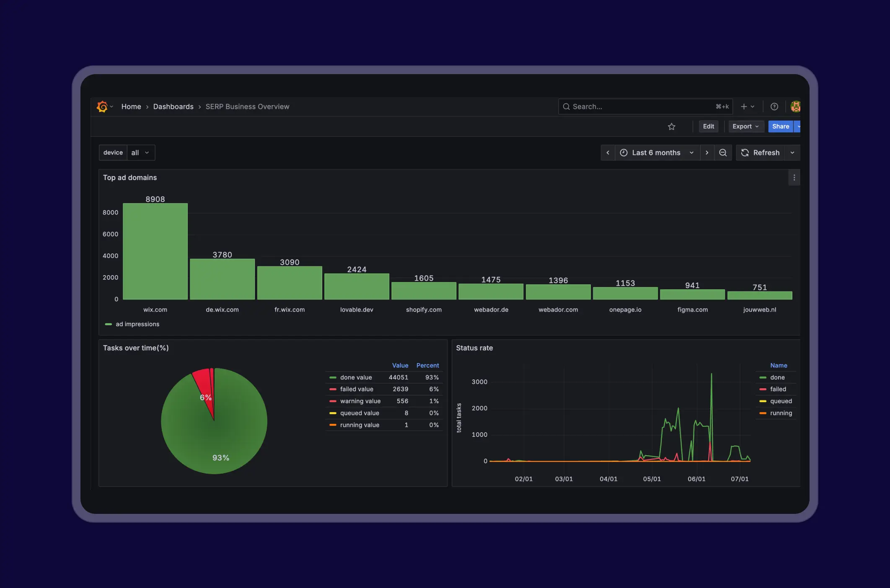890x588 pixels.
Task: Click SERP Business Overview breadcrumb
Action: [x=247, y=106]
